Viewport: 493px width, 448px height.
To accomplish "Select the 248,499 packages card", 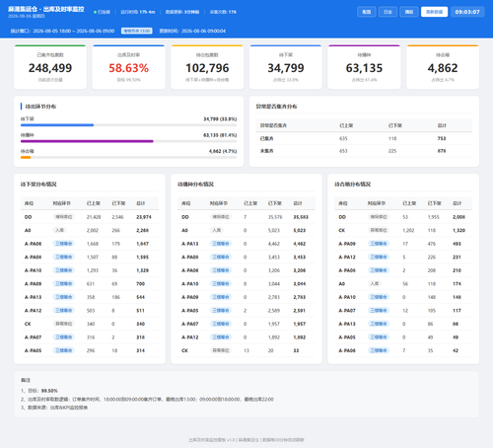I will pos(50,67).
